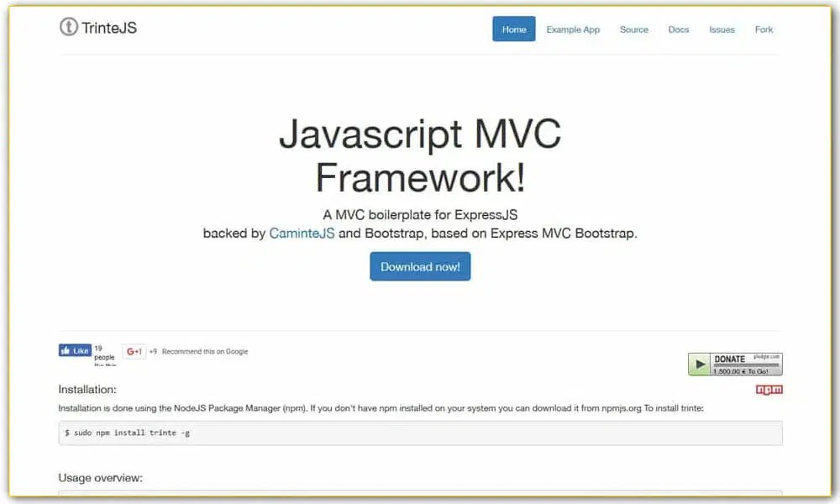
Task: Click the 19 people like this counter
Action: point(102,353)
